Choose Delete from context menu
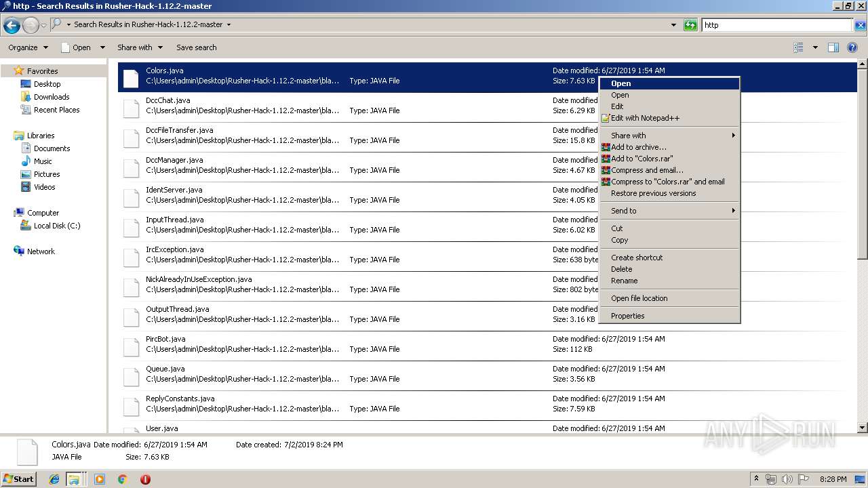Screen dimensions: 868x488 pos(669,269)
